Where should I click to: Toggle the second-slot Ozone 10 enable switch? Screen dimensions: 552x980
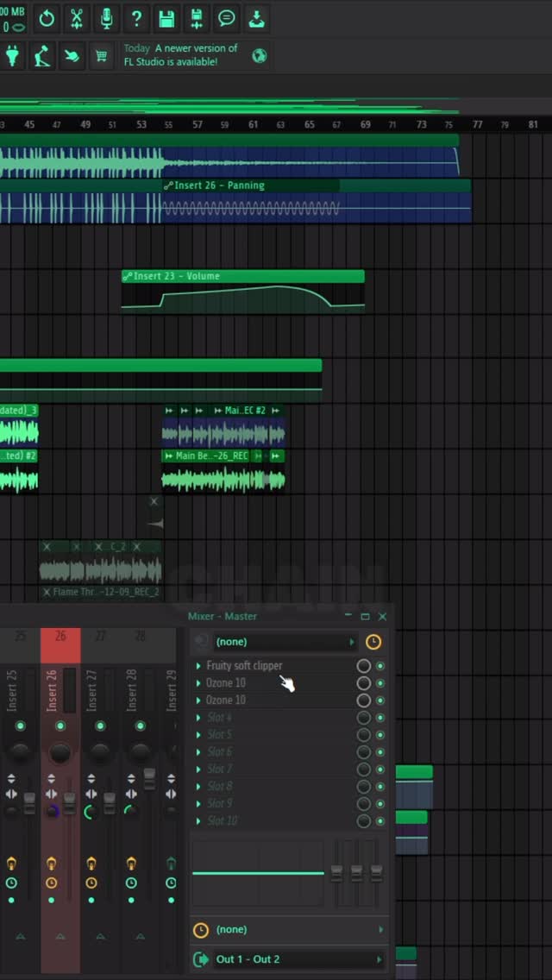click(x=380, y=683)
